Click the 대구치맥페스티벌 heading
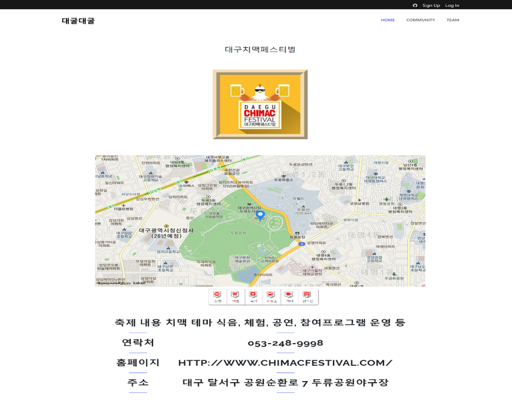 tap(260, 50)
